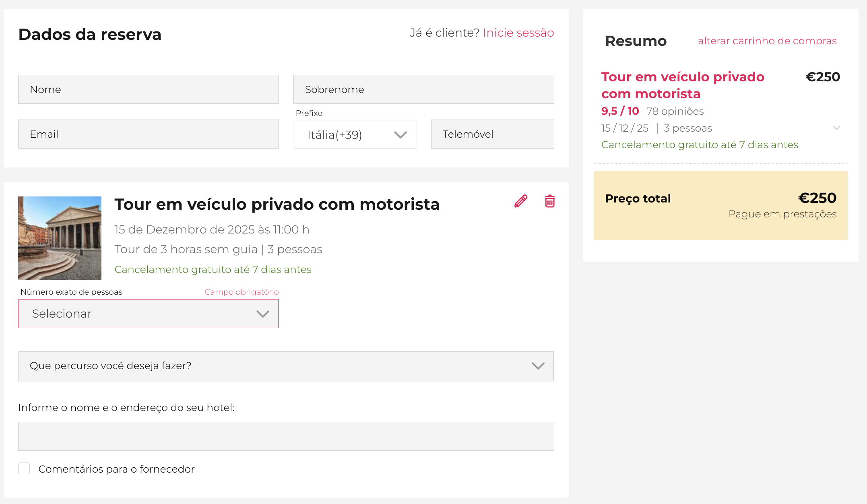Delete the tour using the trash icon
867x504 pixels.
point(549,202)
